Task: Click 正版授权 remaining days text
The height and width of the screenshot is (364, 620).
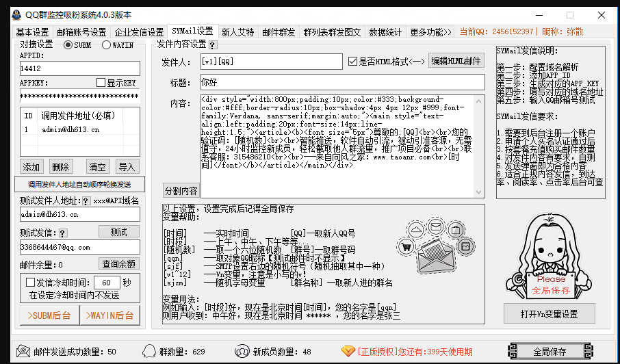Action: (x=415, y=352)
